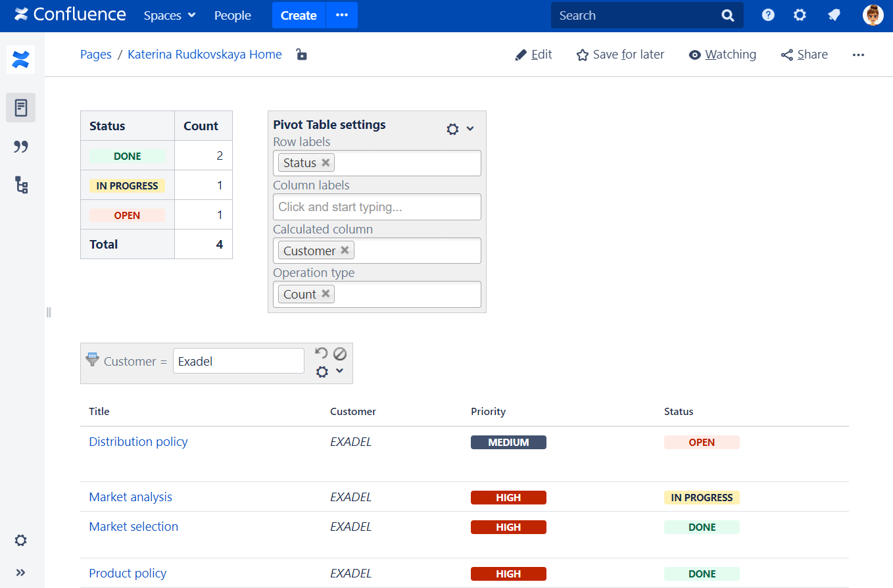The image size is (893, 588).
Task: Open the help question mark icon
Action: [768, 15]
